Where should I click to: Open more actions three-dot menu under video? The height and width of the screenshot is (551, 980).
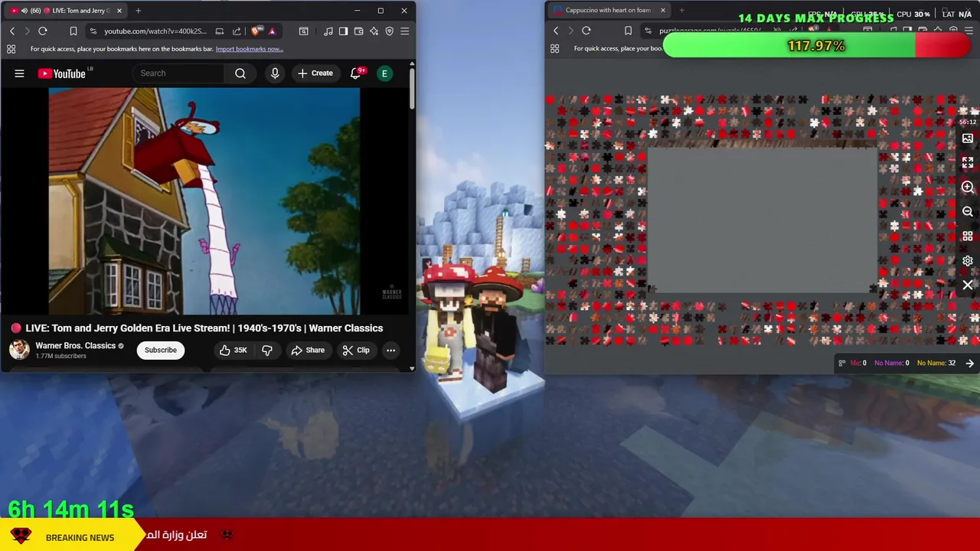(x=390, y=350)
